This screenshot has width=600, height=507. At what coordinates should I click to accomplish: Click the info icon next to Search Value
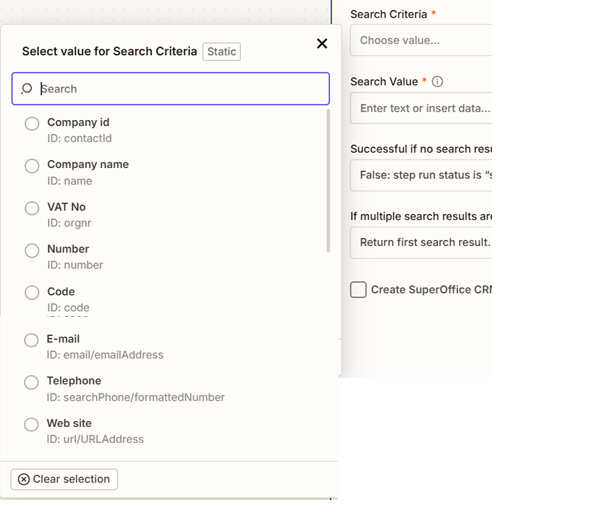tap(437, 82)
